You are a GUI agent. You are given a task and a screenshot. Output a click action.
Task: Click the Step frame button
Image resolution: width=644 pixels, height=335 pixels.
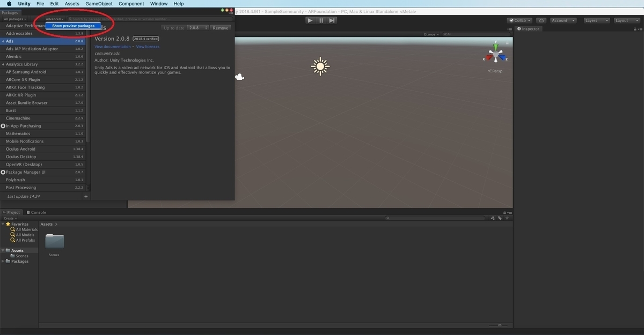(x=332, y=20)
